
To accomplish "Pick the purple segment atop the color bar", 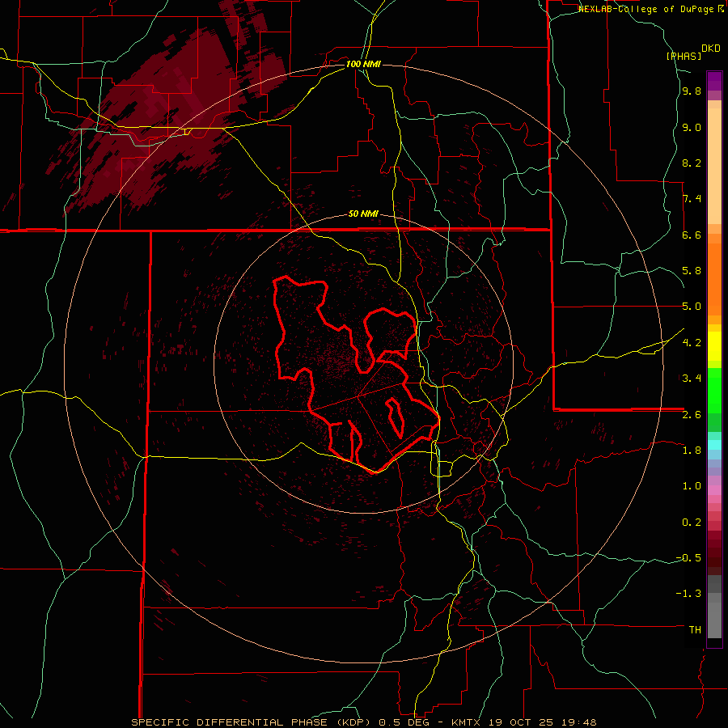I will [714, 81].
